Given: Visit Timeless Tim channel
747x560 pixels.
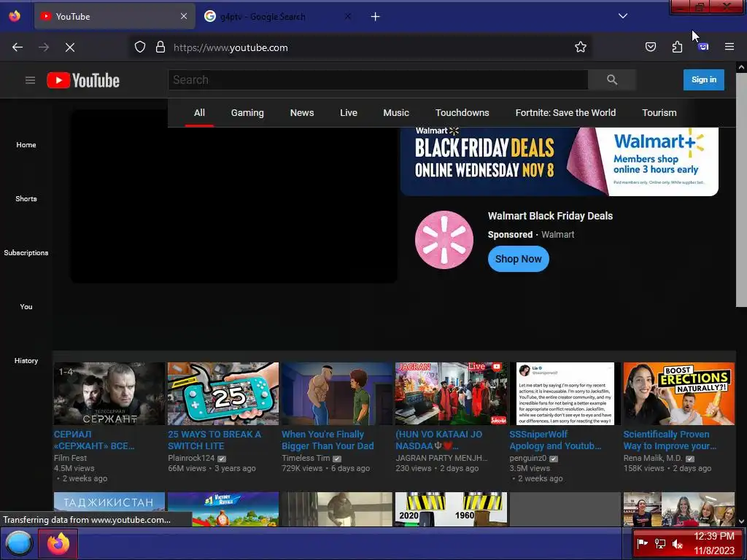Looking at the screenshot, I should click(x=306, y=458).
